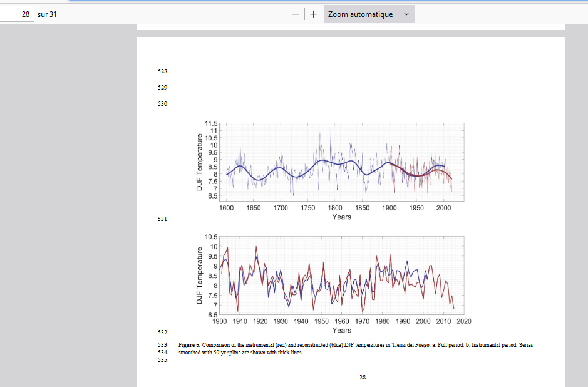Click the page number 28 at the page bottom
The width and height of the screenshot is (588, 387).
point(363,378)
